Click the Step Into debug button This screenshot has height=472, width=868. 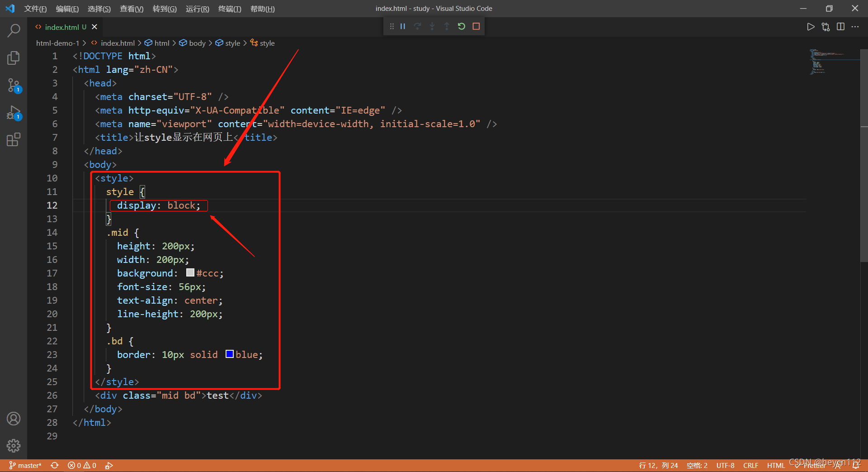[432, 26]
